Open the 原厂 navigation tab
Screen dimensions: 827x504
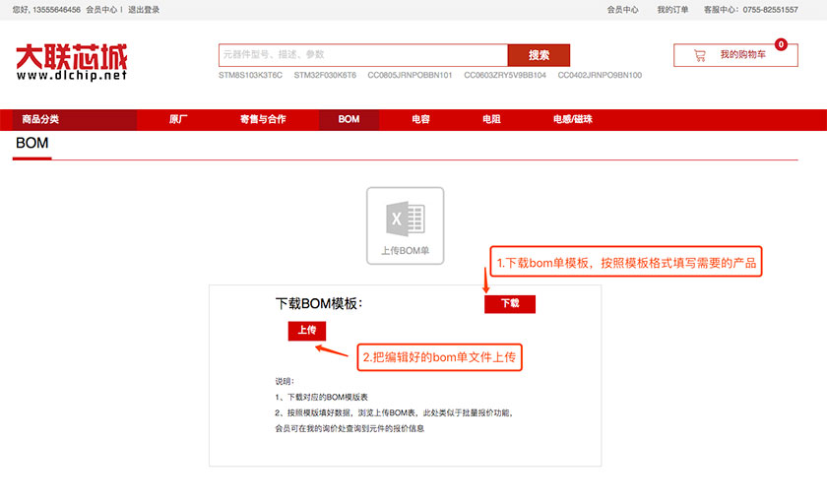click(x=178, y=119)
